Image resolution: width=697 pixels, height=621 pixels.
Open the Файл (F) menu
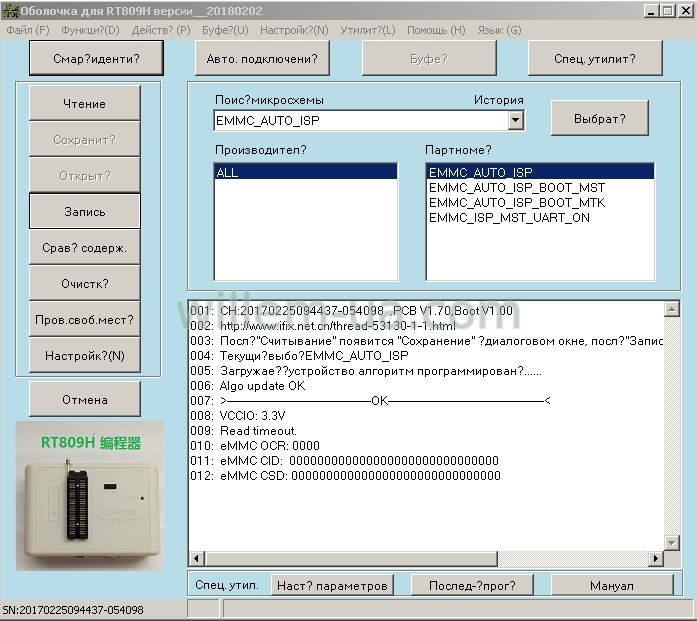coord(28,30)
